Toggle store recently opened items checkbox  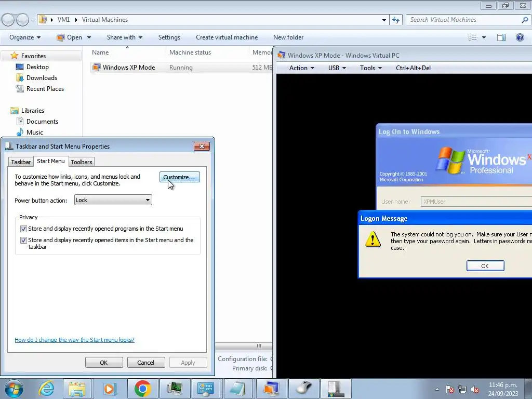(23, 240)
